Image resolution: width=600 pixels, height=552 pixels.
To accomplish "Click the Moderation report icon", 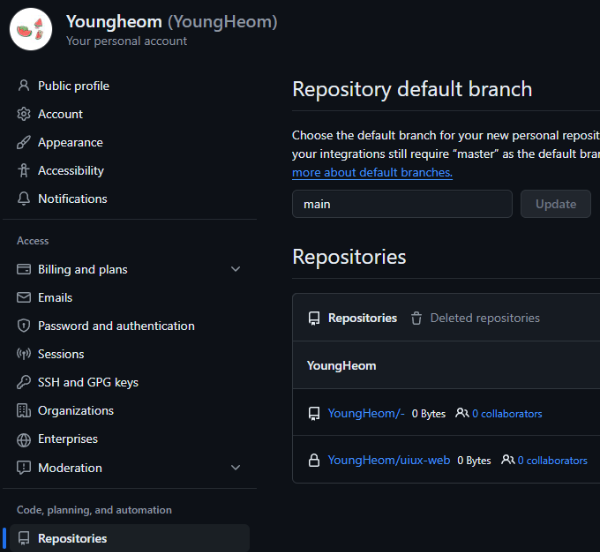I will coord(24,467).
